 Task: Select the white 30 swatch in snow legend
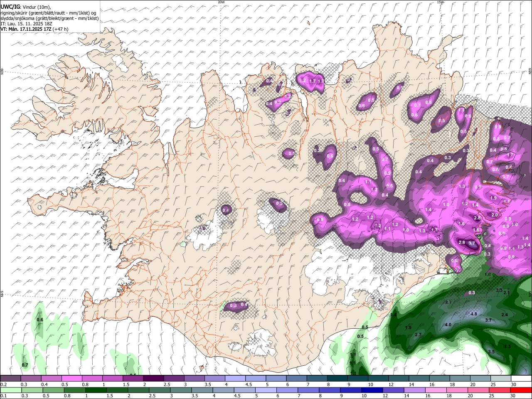click(521, 379)
